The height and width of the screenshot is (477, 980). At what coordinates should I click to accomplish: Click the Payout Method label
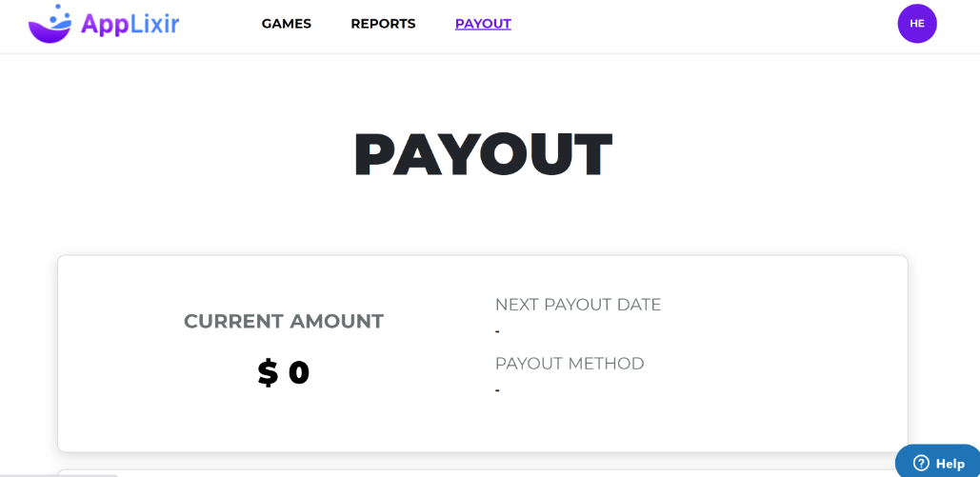pyautogui.click(x=570, y=364)
